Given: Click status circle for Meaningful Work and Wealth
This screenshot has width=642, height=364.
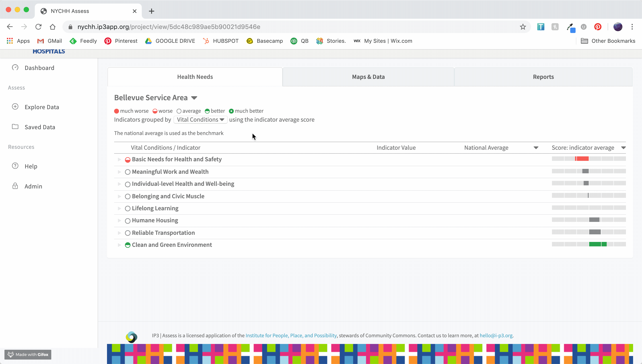Looking at the screenshot, I should tap(128, 172).
